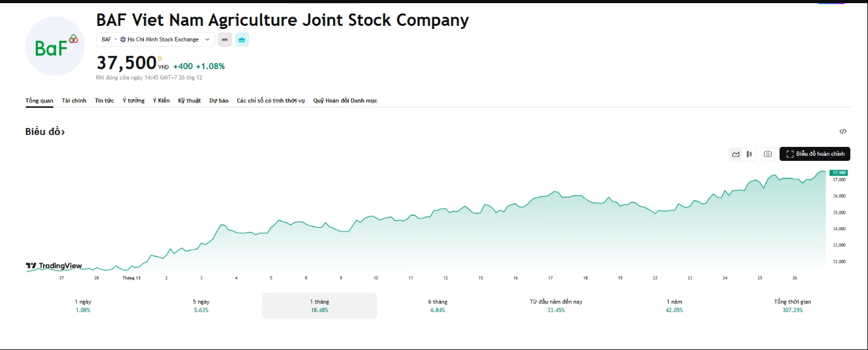
Task: Open the BAF exchange selector dropdown
Action: (155, 40)
